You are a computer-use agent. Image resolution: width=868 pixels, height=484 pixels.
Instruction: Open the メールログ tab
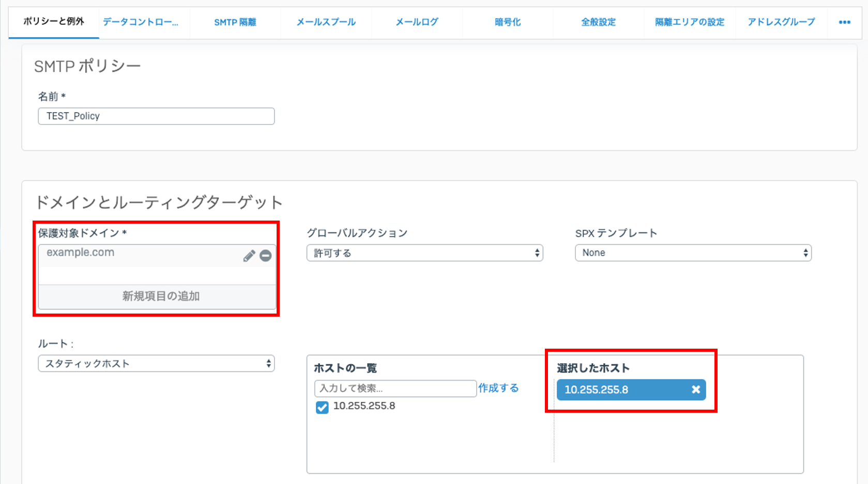[417, 22]
